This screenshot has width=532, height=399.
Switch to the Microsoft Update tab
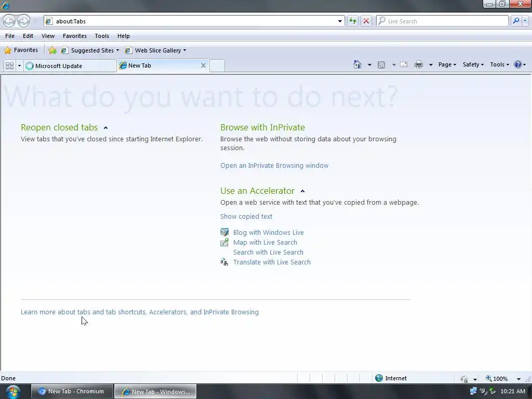(70, 66)
